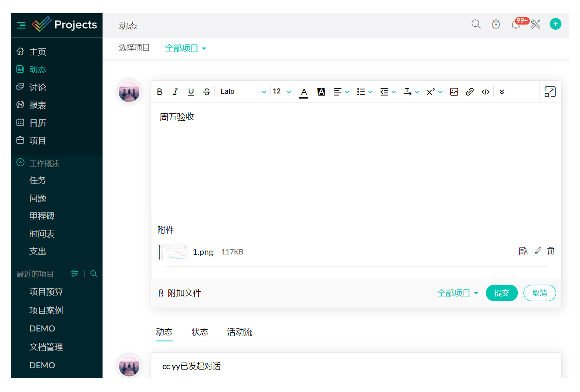Open the font color picker
580x392 pixels.
[304, 92]
